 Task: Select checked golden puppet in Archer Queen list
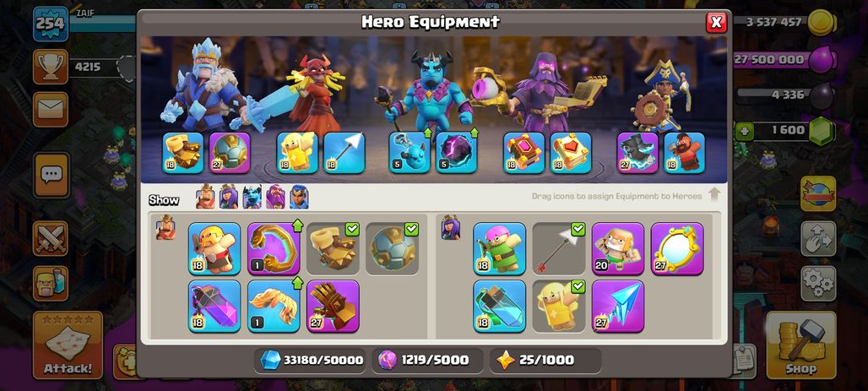(559, 307)
